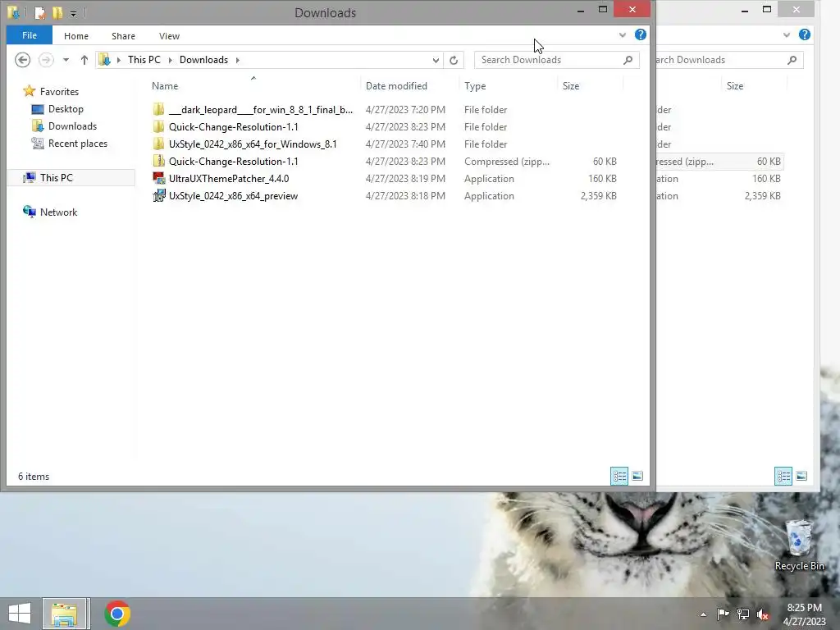Expand the ribbon chevron in background window
The width and height of the screenshot is (840, 630).
click(x=786, y=34)
